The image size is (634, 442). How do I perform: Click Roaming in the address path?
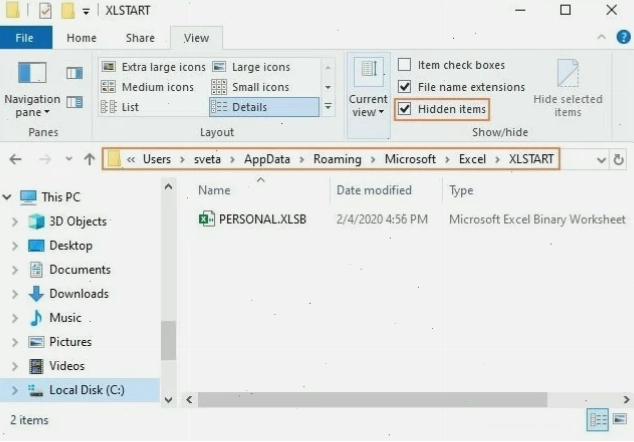click(337, 159)
